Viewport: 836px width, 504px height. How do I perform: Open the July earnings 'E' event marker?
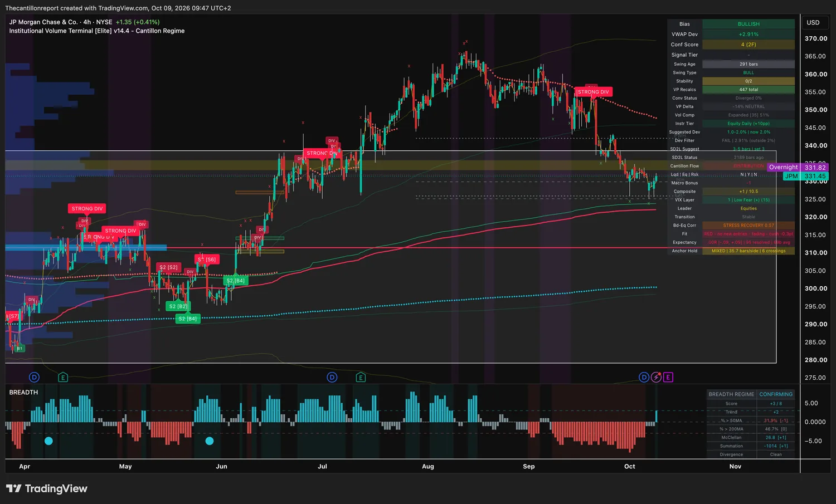point(361,377)
